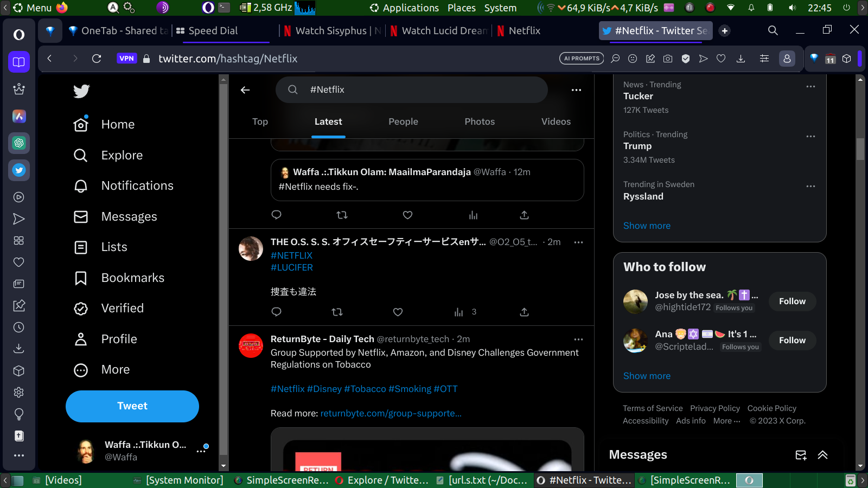This screenshot has height=488, width=868.
Task: Open options for the Trump trend
Action: click(x=810, y=137)
